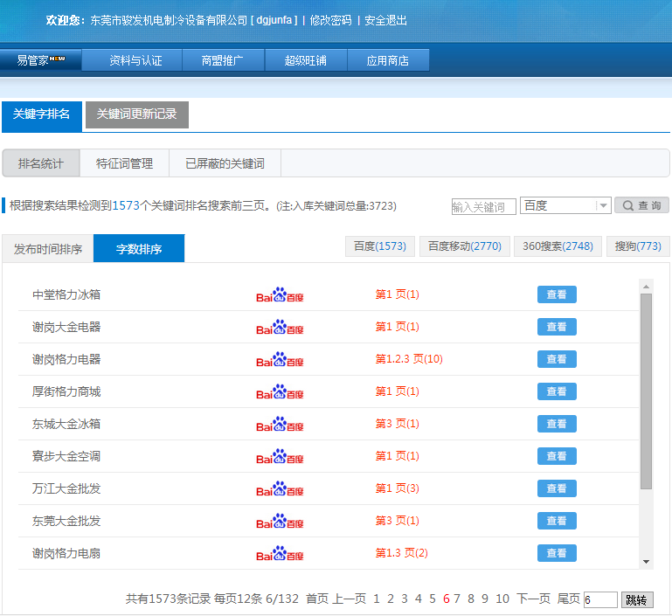Select the 已屏蔽的关键词 tab
The image size is (672, 616).
(225, 163)
